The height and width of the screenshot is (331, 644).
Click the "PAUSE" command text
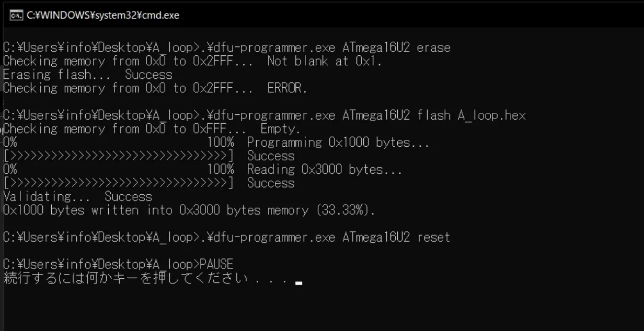coord(216,265)
